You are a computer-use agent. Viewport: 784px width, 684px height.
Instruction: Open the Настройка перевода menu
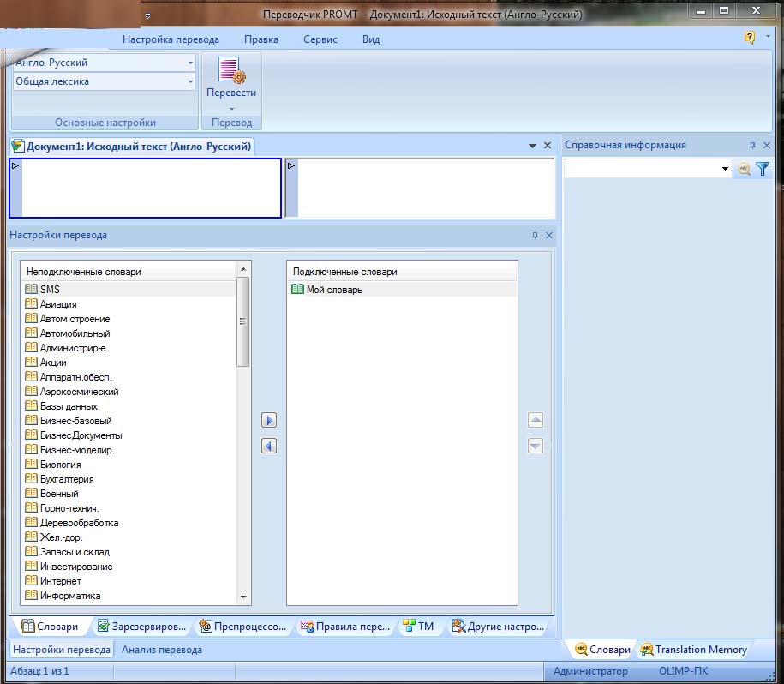tap(171, 39)
